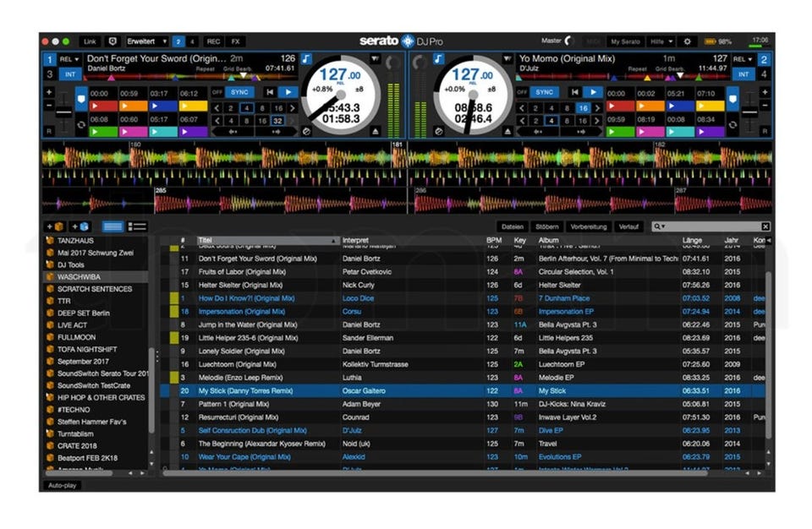Click deck 2 sync OFF button
Screen dimensions: 812x529
click(522, 92)
